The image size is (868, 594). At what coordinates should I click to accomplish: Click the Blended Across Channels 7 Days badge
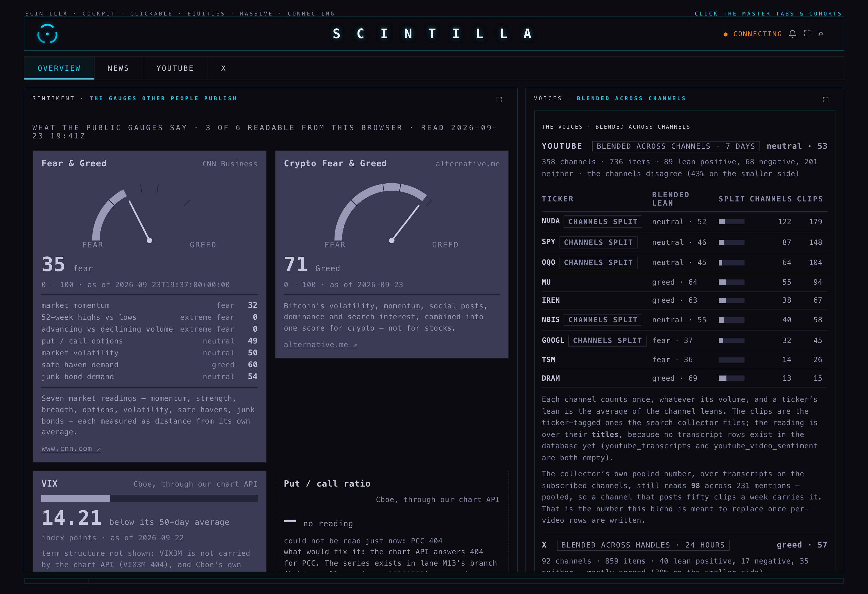point(676,146)
